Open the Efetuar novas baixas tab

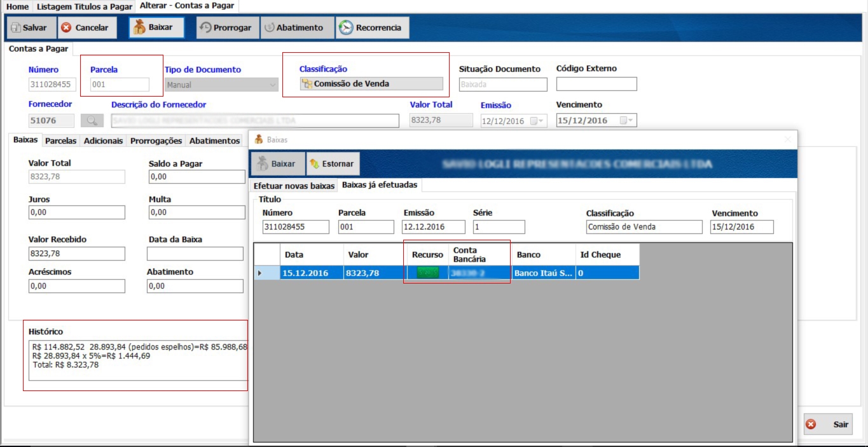294,186
